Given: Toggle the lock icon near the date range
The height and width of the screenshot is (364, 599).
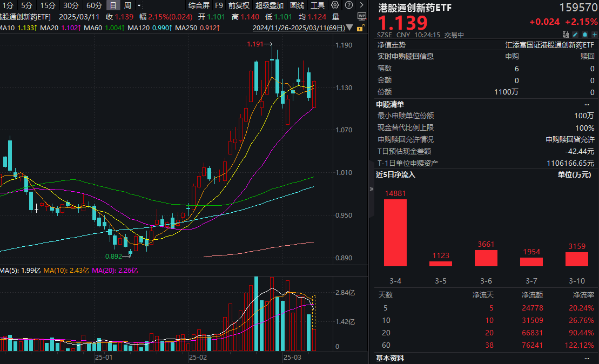Looking at the screenshot, I should click(x=360, y=29).
